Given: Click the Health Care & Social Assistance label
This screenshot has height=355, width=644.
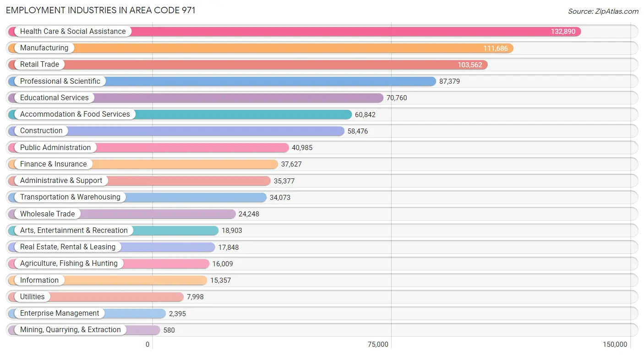Looking at the screenshot, I should click(x=73, y=31).
